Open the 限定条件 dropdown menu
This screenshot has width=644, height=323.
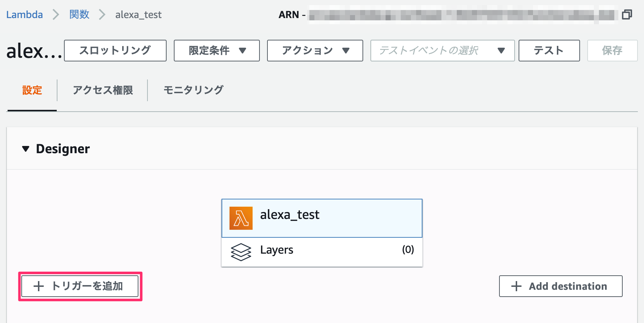216,51
